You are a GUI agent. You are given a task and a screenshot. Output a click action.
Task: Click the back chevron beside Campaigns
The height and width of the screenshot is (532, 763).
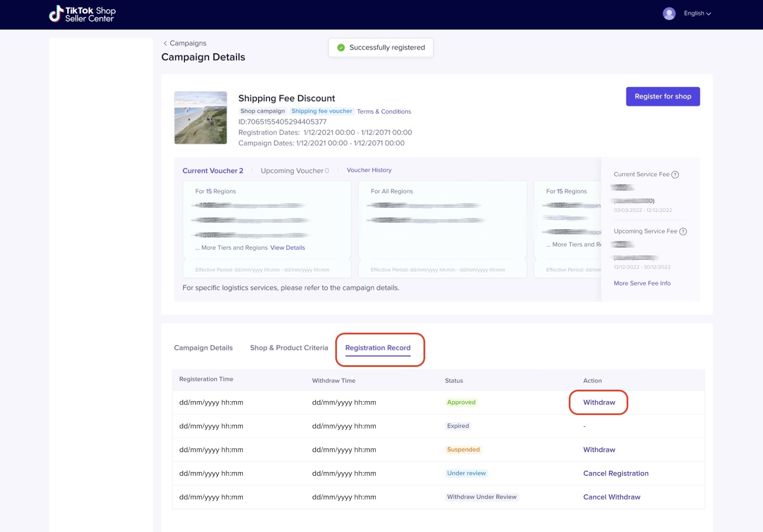pos(165,43)
